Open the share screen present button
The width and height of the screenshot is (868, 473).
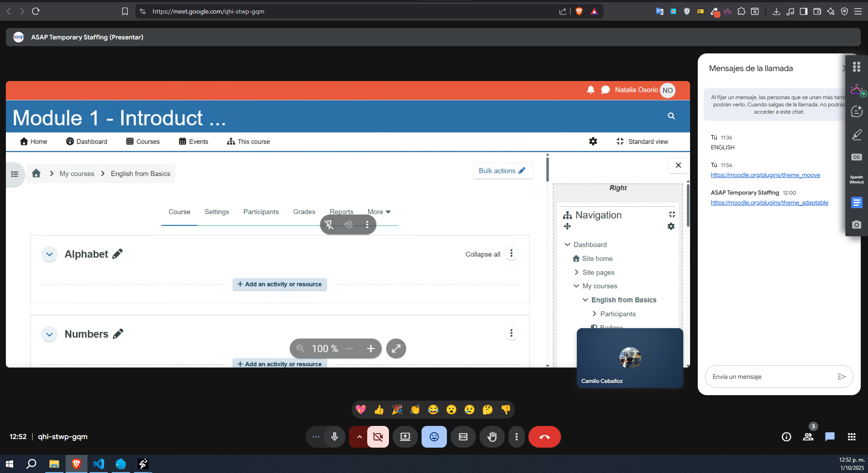pos(405,437)
